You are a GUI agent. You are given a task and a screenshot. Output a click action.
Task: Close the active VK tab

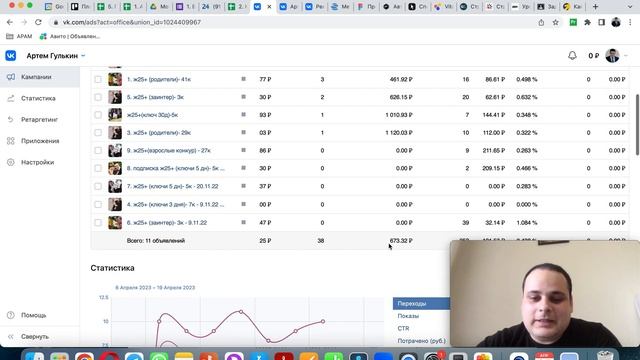pos(269,7)
